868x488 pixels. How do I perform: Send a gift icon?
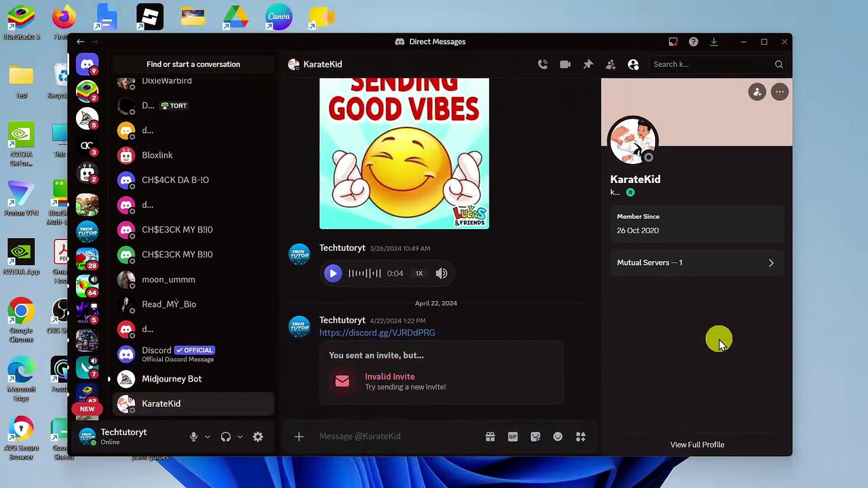click(x=490, y=436)
